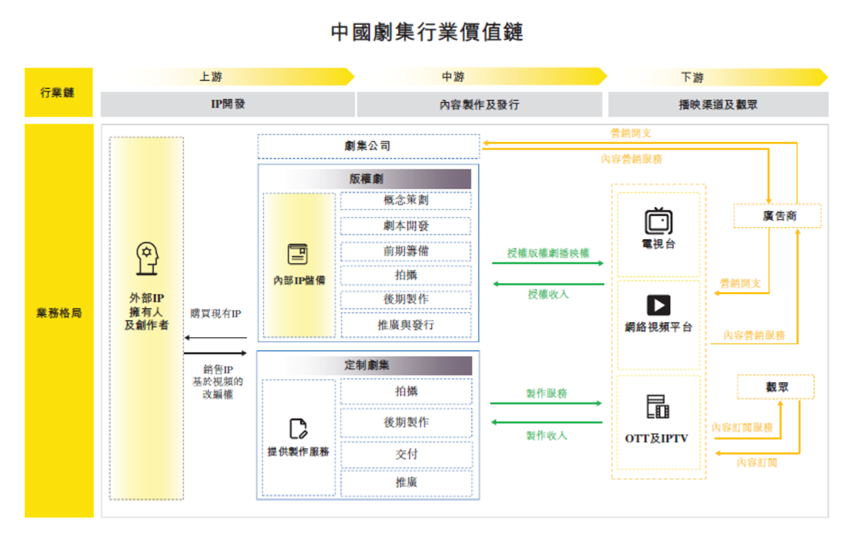Click the 劇本開發 step box
The height and width of the screenshot is (544, 865).
(x=405, y=226)
